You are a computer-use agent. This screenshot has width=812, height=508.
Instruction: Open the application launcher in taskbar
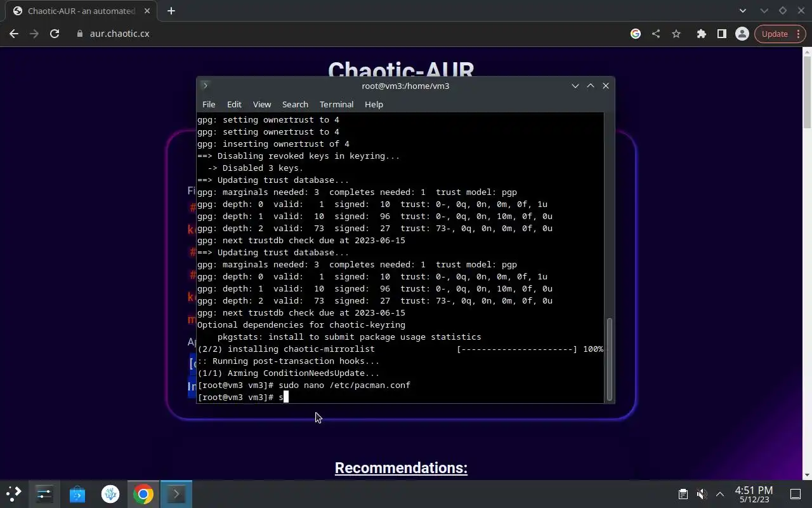(x=14, y=494)
